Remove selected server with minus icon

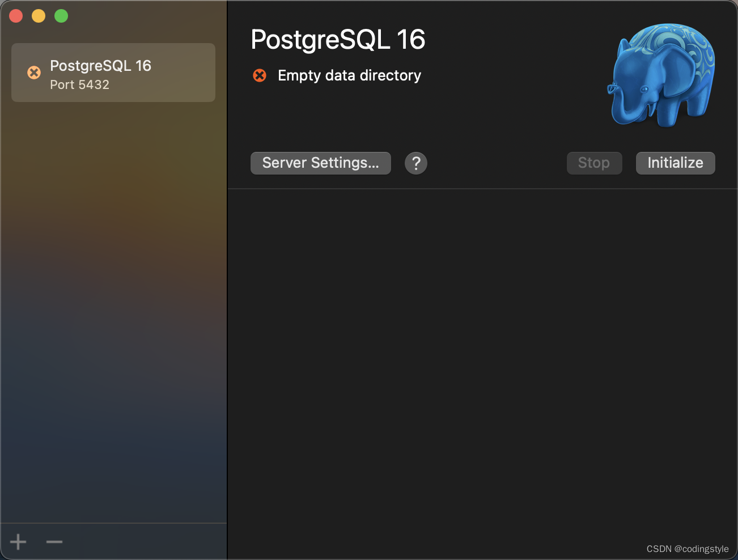[x=54, y=542]
